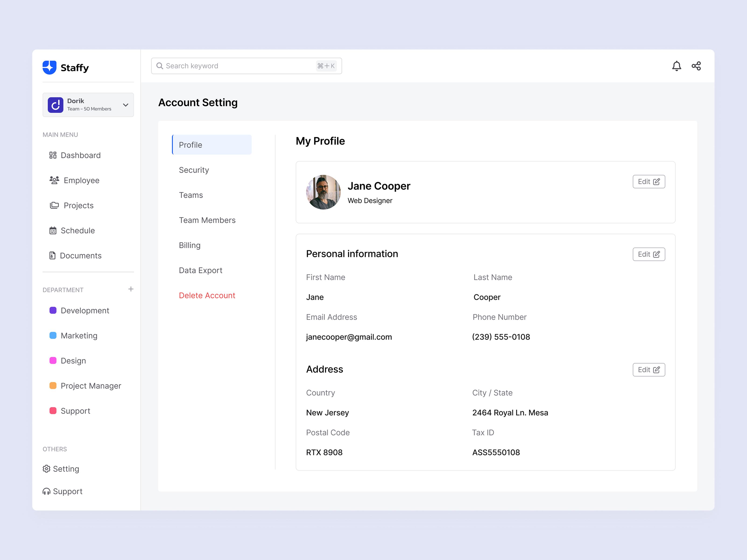Click the Projects folder icon
This screenshot has height=560, width=747.
pyautogui.click(x=54, y=205)
